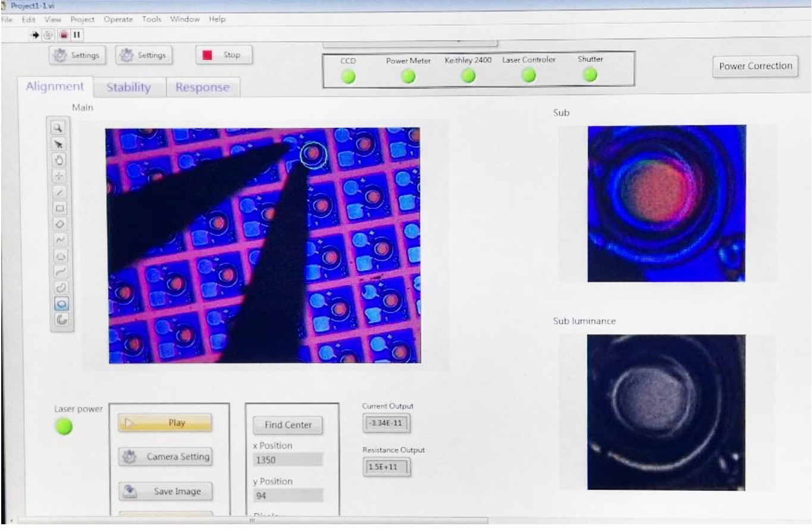Click the Shutter status LED
Viewport: 812px width, 529px height.
point(590,74)
